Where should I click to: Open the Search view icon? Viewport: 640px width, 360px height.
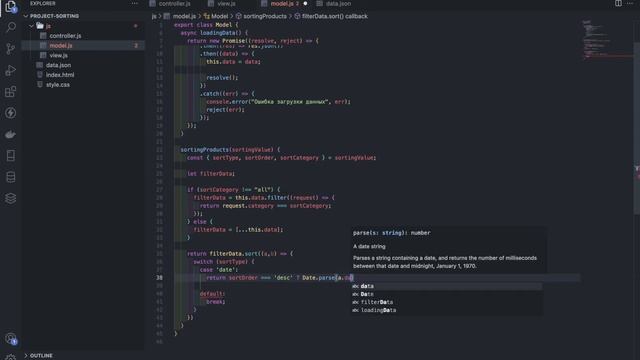tap(11, 27)
